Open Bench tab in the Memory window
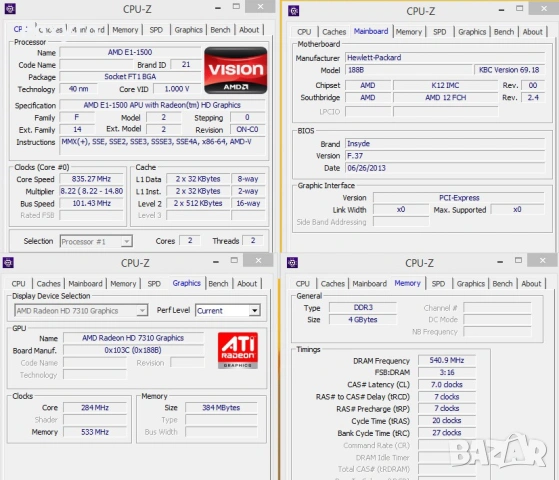 [502, 284]
